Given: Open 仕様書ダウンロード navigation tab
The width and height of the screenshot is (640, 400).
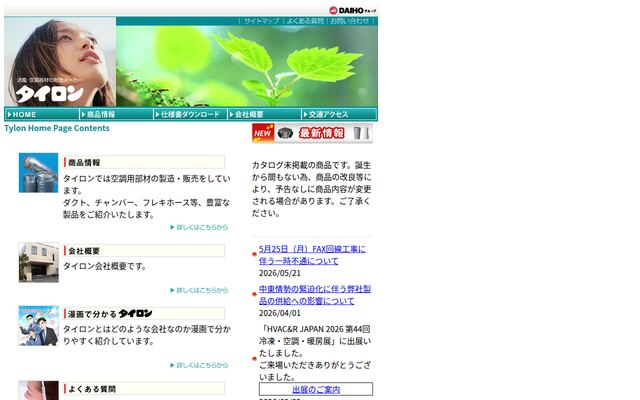Looking at the screenshot, I should click(190, 115).
